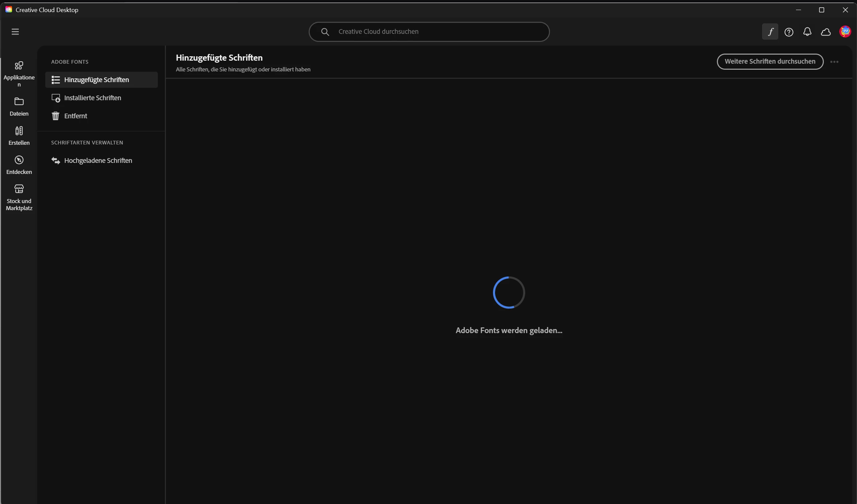Open the user profile avatar
Image resolution: width=857 pixels, height=504 pixels.
click(x=845, y=31)
